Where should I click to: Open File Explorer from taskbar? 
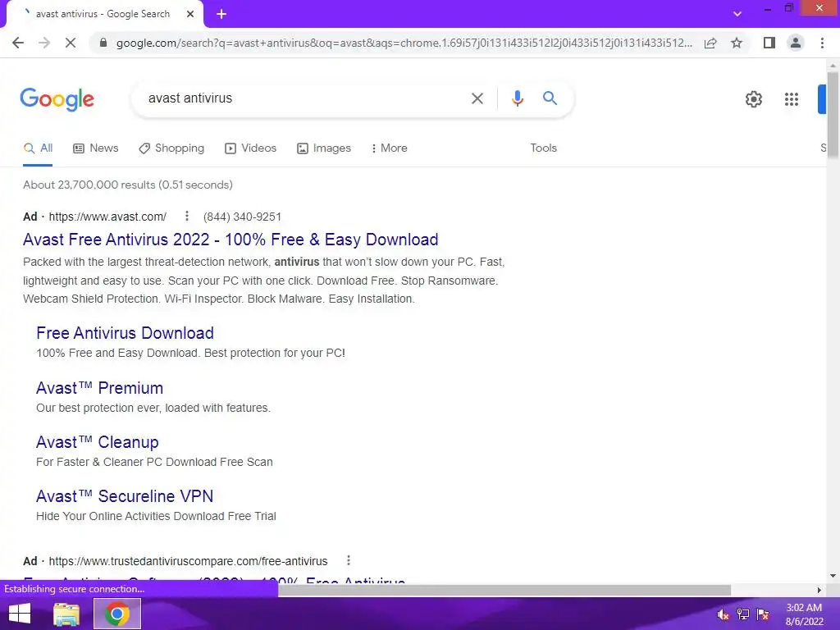66,614
